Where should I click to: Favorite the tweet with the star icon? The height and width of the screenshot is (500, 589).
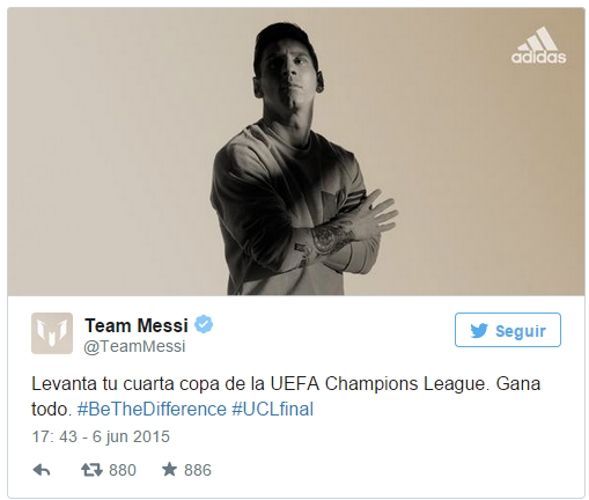pos(169,469)
